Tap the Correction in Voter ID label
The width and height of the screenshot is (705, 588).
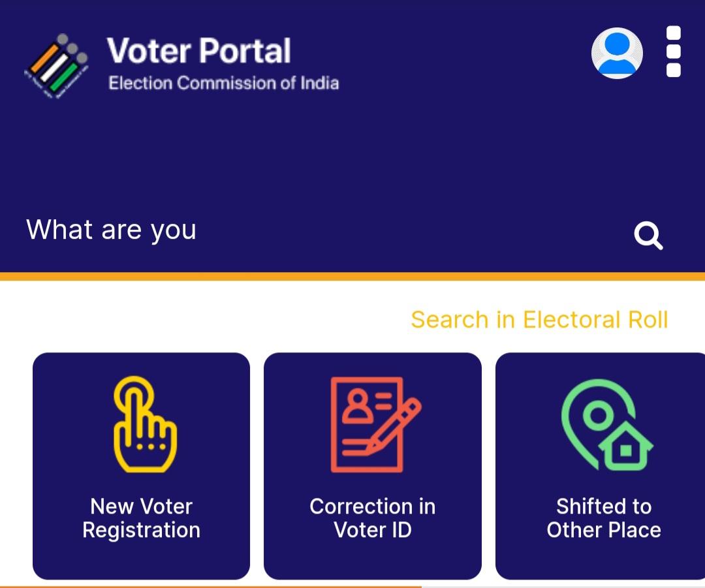point(373,518)
